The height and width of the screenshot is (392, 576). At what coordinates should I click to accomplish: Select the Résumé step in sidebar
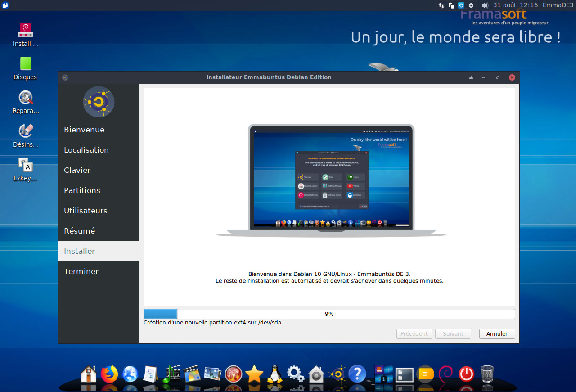coord(99,231)
